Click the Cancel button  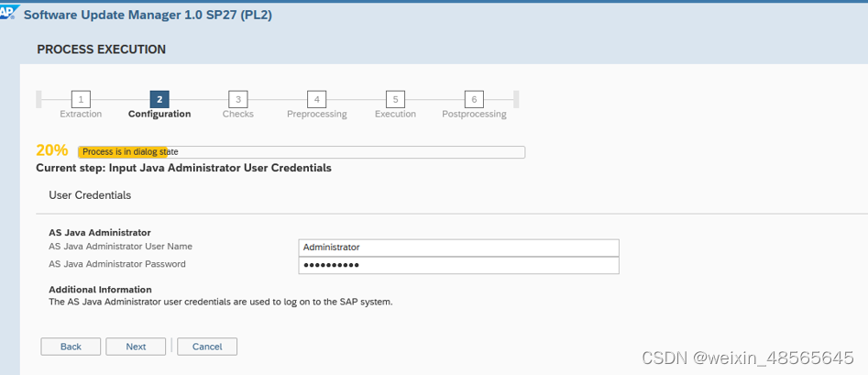[207, 347]
